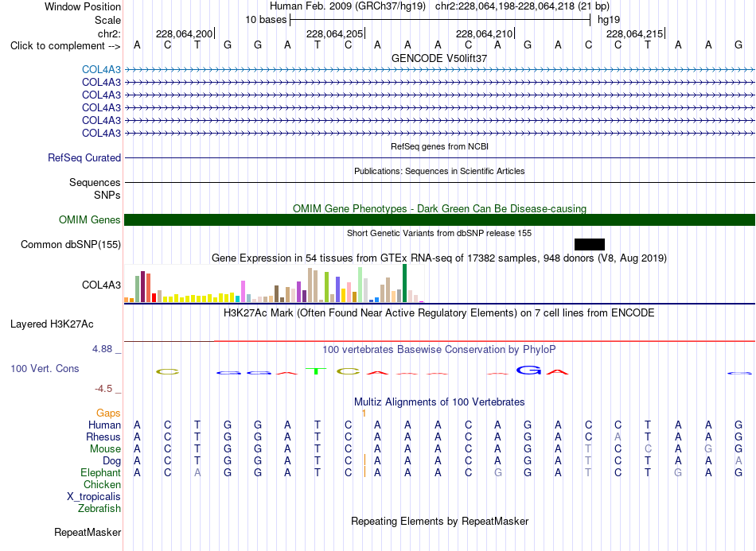Click the chr2:228,064,198-228,064,218 position text
The image size is (756, 551).
(505, 6)
